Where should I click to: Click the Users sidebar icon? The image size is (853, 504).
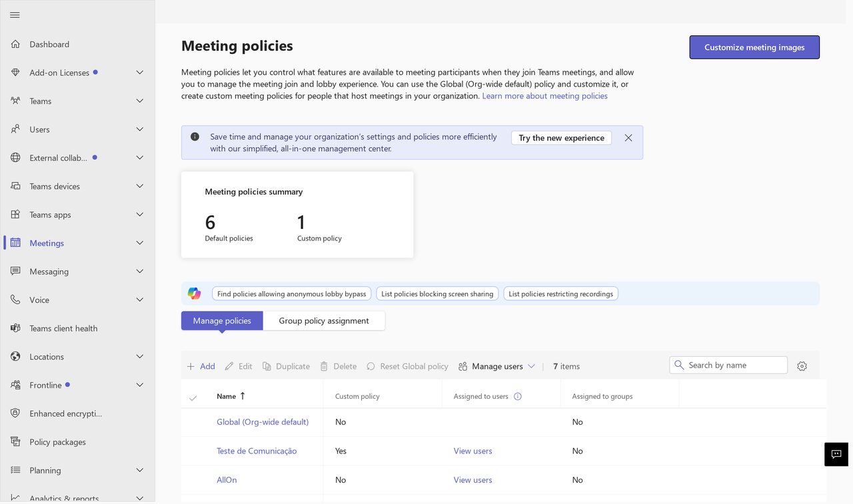pyautogui.click(x=15, y=129)
